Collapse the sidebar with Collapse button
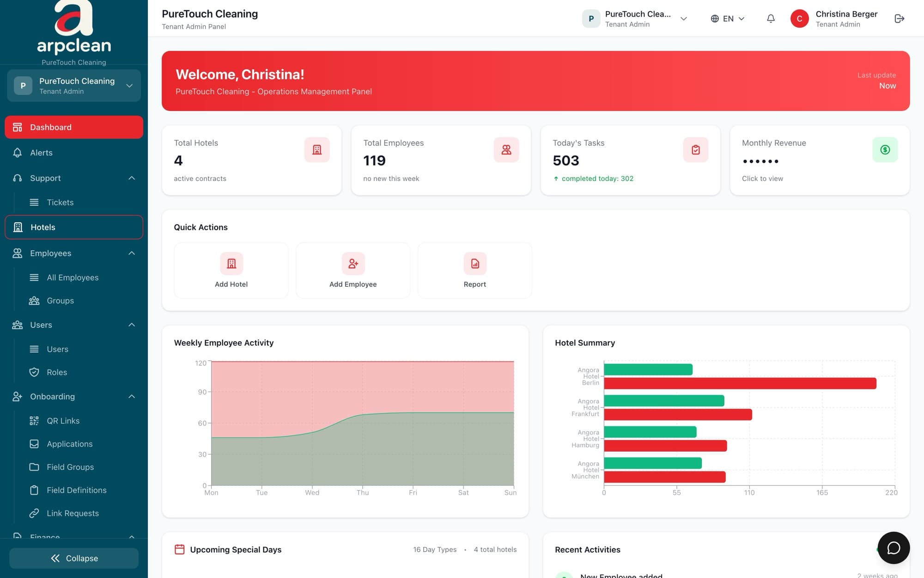 (74, 558)
